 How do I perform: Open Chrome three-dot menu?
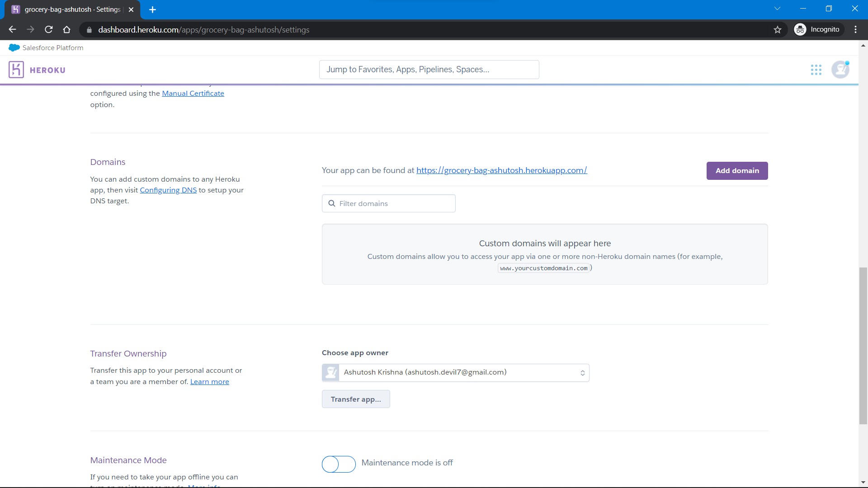pyautogui.click(x=855, y=30)
